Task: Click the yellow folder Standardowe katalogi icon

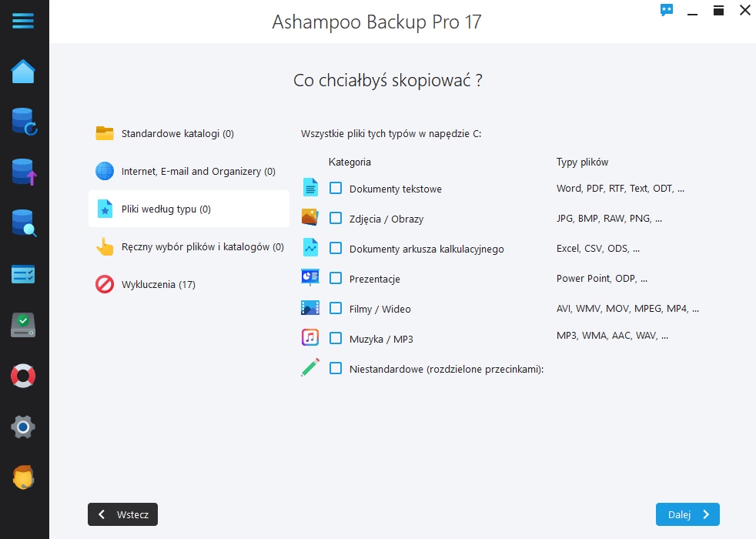Action: point(105,133)
